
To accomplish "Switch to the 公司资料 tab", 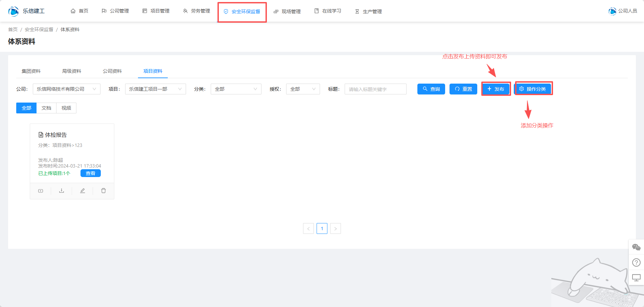I will pyautogui.click(x=112, y=71).
